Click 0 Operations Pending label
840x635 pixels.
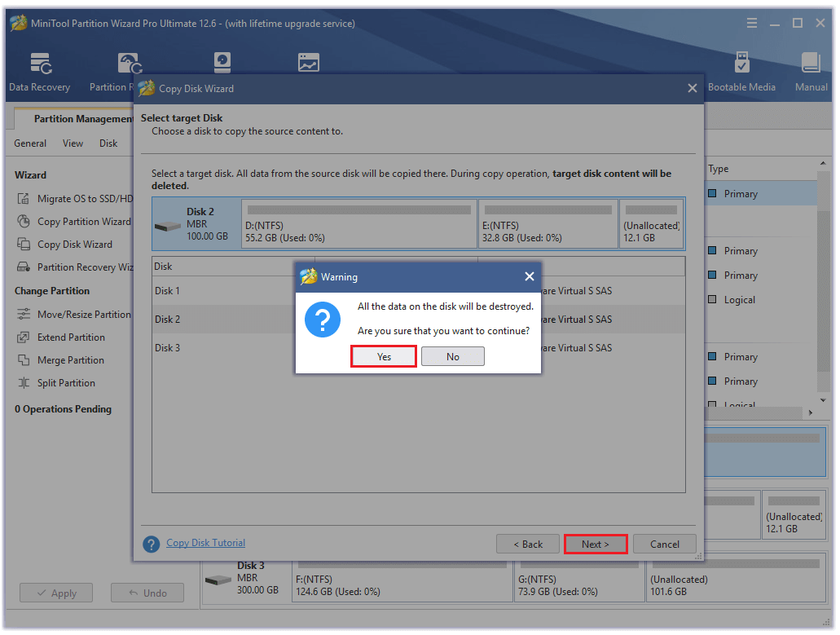coord(64,409)
